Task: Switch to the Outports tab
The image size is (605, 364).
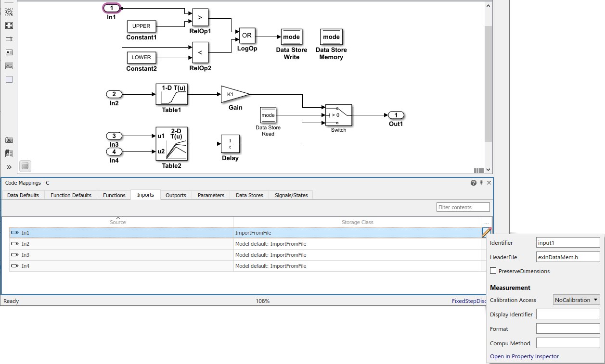Action: tap(176, 195)
